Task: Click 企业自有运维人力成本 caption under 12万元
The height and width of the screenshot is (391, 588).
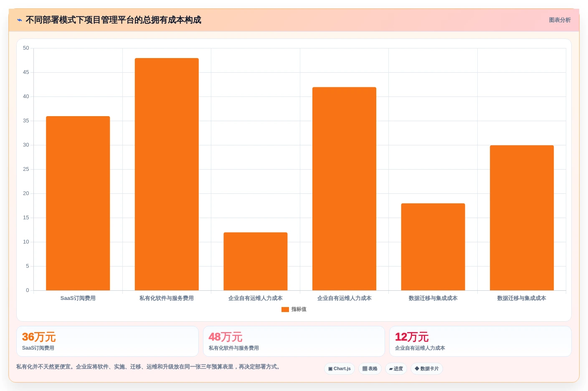Action: click(420, 348)
